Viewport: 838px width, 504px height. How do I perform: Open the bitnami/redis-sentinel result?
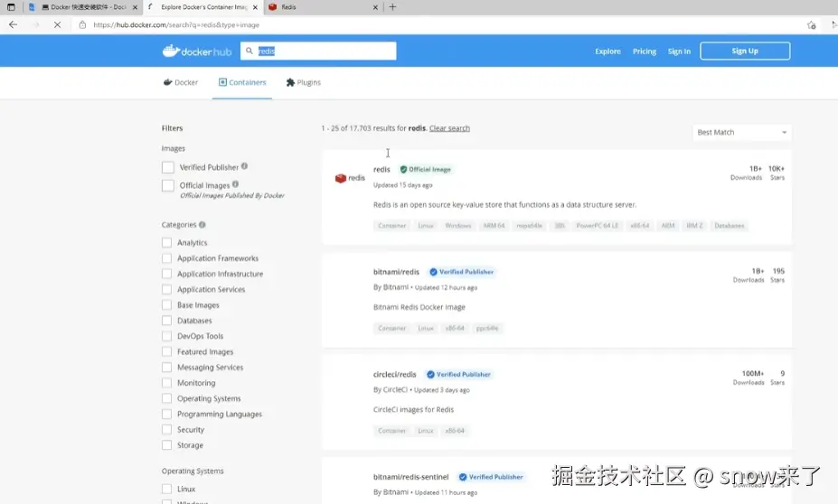[x=410, y=477]
